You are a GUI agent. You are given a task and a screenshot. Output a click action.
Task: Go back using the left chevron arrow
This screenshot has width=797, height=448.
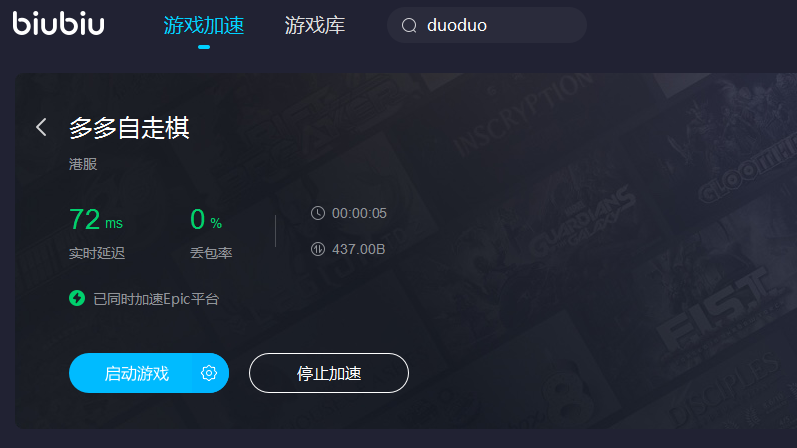tap(42, 127)
